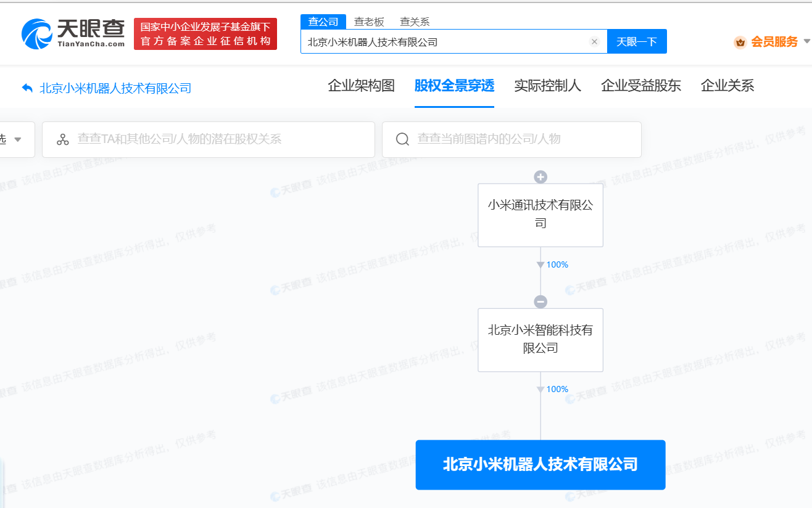Screen dimensions: 812x508
Task: Click the member crown icon
Action: [x=740, y=42]
